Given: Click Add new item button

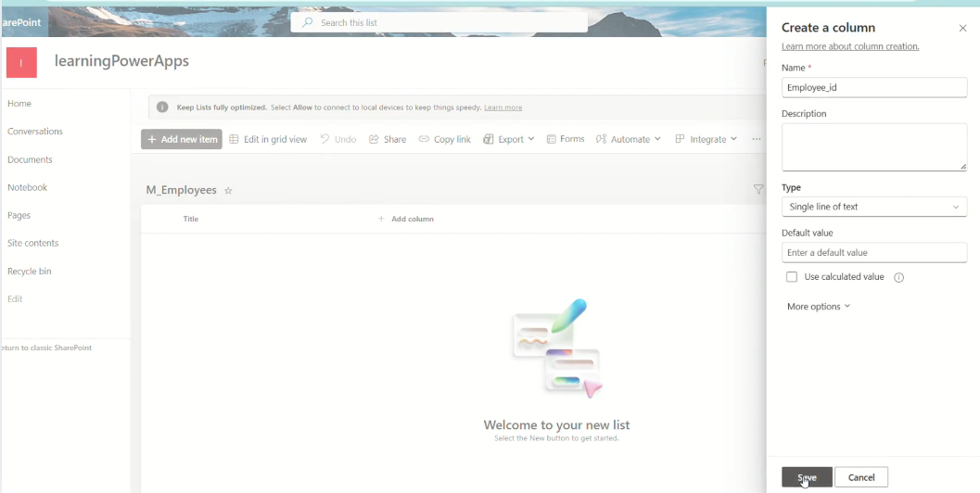Looking at the screenshot, I should 181,139.
